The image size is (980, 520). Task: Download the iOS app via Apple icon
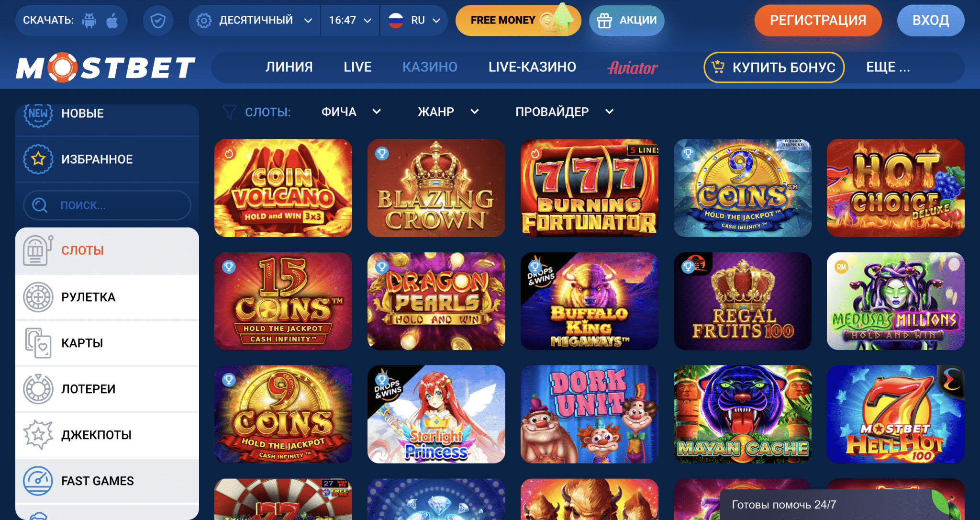click(112, 21)
